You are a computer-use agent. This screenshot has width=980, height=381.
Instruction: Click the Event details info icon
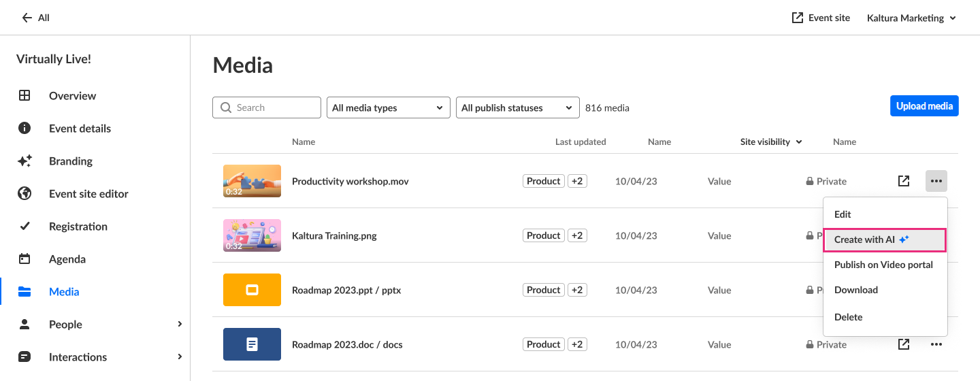click(24, 129)
